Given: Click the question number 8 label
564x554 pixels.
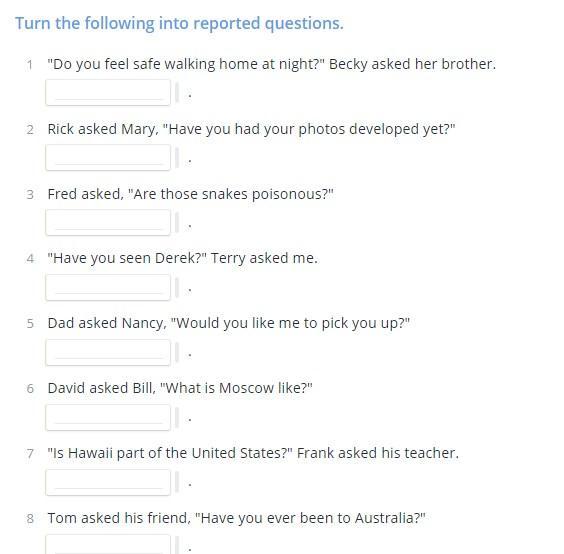Looking at the screenshot, I should click(30, 519).
